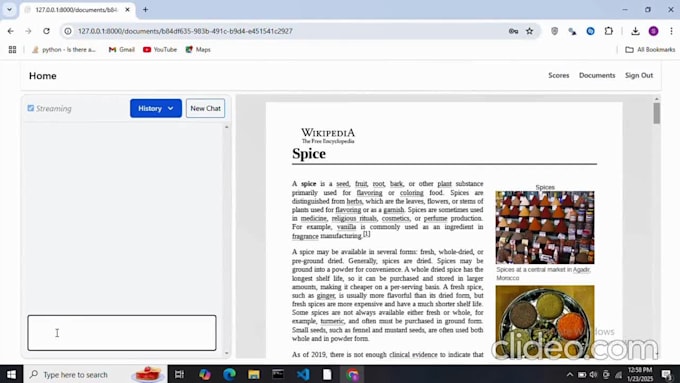Open the Extensions puzzle menu
The image size is (680, 383).
[608, 31]
